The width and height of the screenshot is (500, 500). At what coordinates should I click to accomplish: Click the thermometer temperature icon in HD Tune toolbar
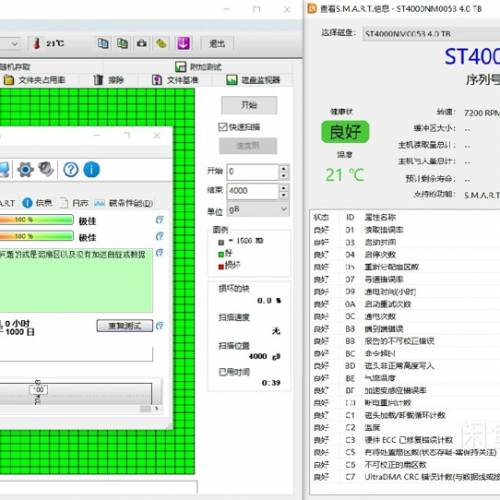pyautogui.click(x=37, y=43)
